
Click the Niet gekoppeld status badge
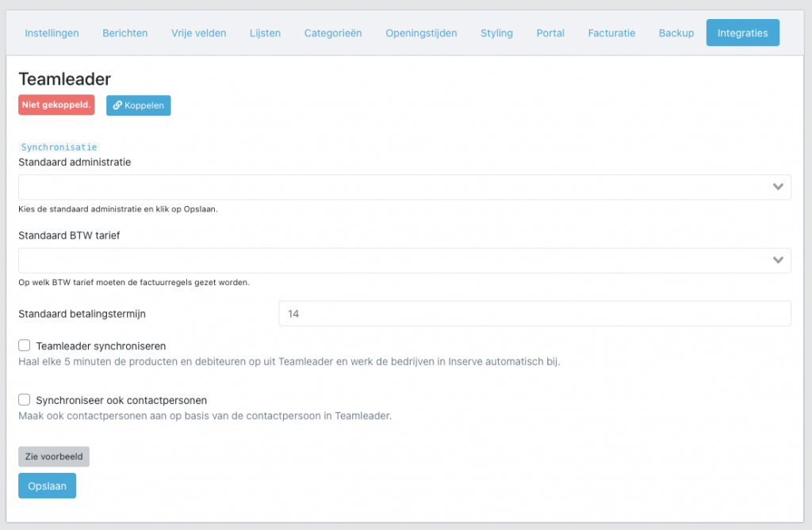coord(56,105)
